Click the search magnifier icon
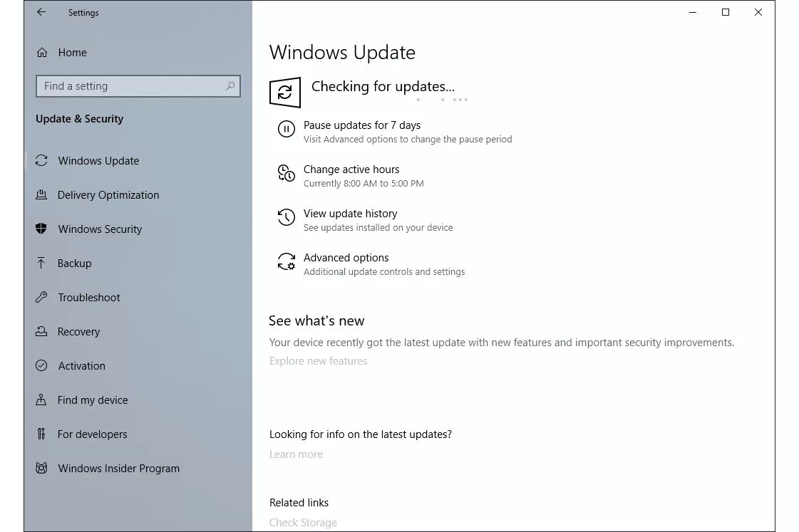The image size is (799, 532). [230, 86]
